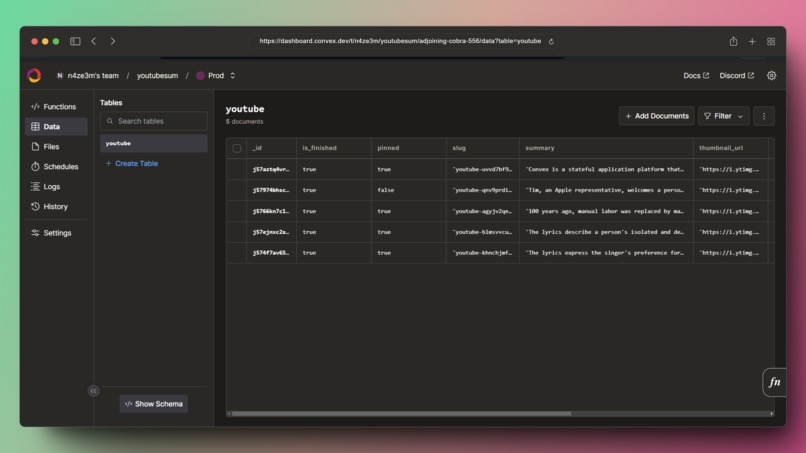Click the slug column header
806x453 pixels.
[x=483, y=148]
